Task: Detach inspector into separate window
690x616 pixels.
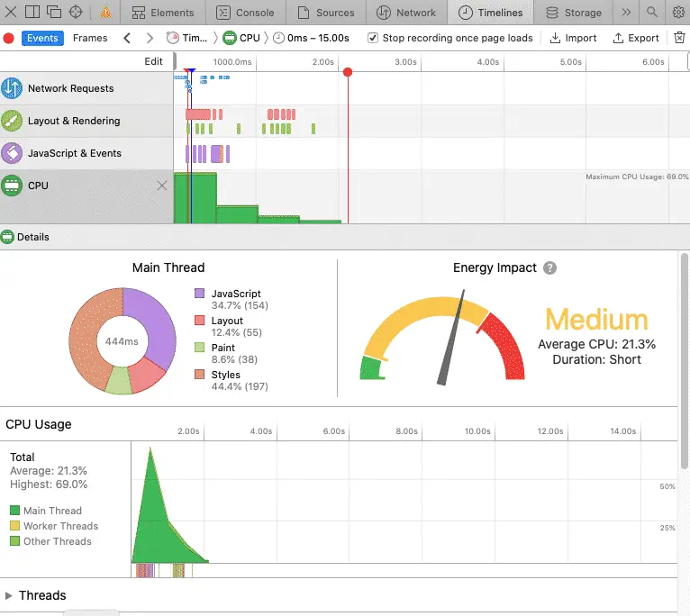Action: (x=54, y=12)
